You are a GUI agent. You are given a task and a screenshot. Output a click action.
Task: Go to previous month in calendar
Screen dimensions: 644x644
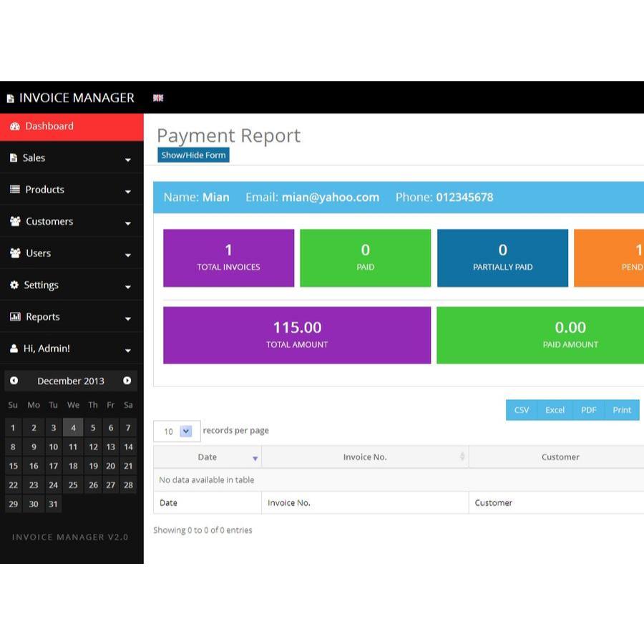14,381
